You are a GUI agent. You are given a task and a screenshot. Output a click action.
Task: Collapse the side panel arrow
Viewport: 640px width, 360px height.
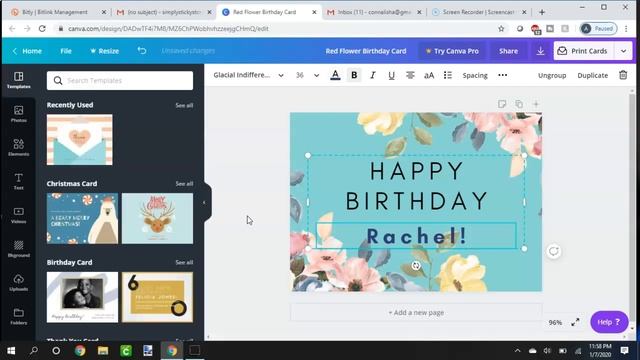(204, 202)
